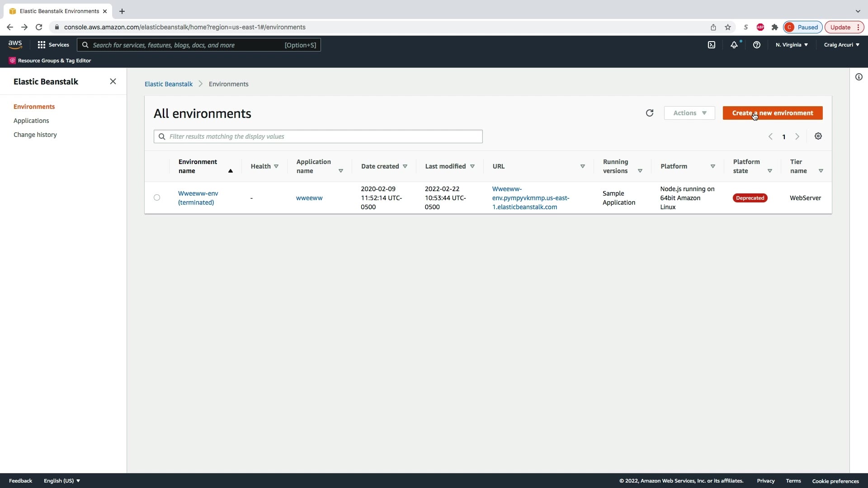Open the N. Virginia region selector
Image resolution: width=868 pixels, height=488 pixels.
pos(791,45)
